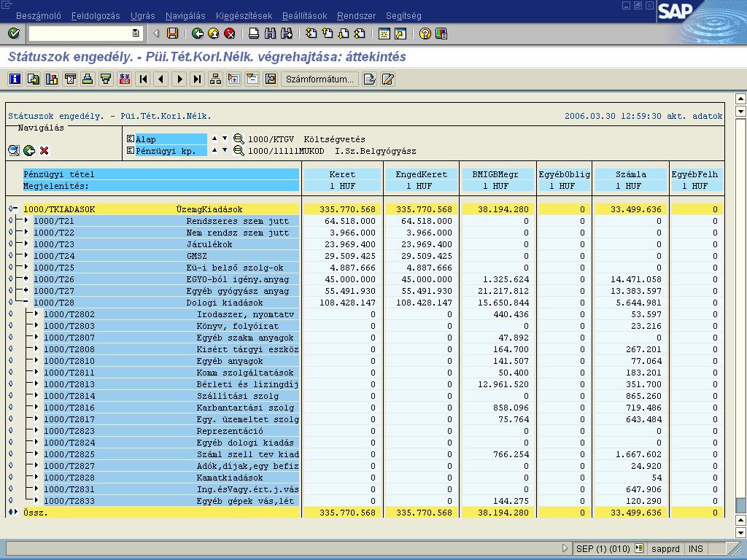This screenshot has height=560, width=747.
Task: Open the Kiegészítések menu
Action: pos(244,16)
